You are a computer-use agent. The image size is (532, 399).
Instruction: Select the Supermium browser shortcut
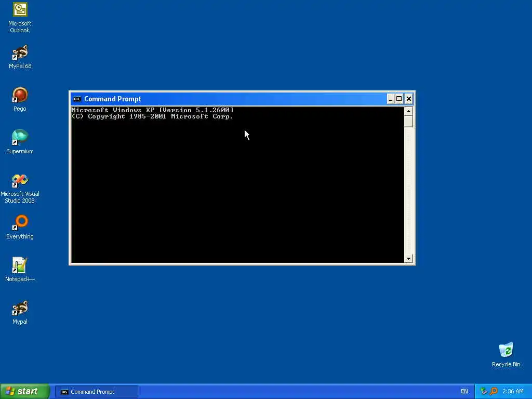pyautogui.click(x=20, y=142)
